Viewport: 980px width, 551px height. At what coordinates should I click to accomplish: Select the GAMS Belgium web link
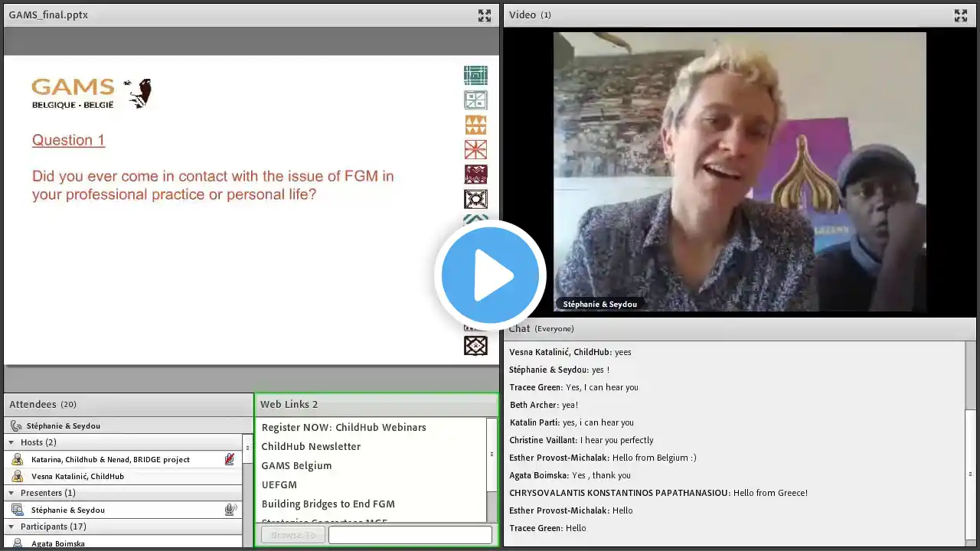point(296,465)
